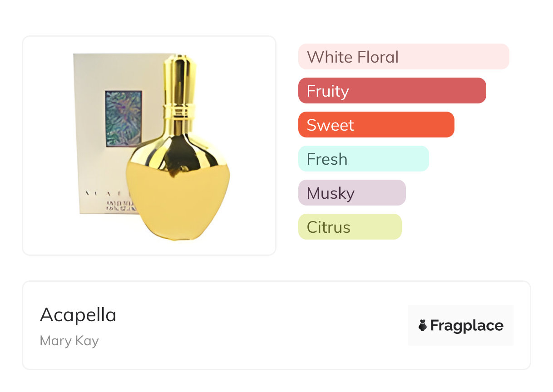Choose the Fresh accord bar
Screen dimensions: 553x392
click(363, 159)
